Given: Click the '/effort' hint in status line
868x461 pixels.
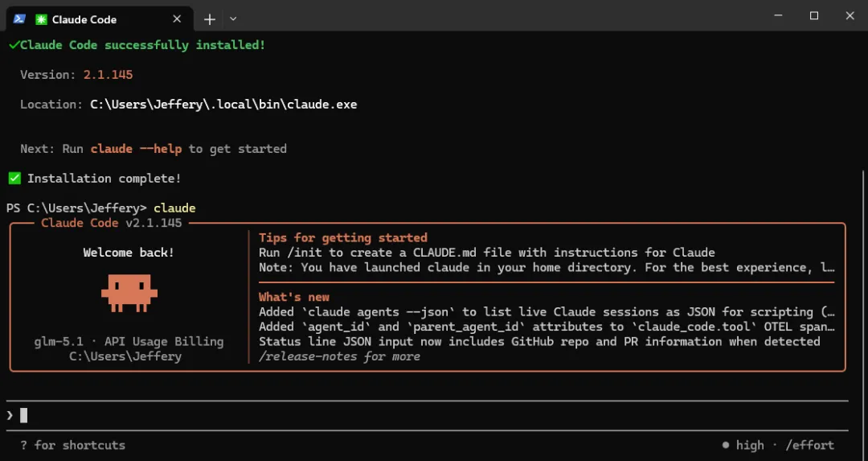Looking at the screenshot, I should point(810,445).
